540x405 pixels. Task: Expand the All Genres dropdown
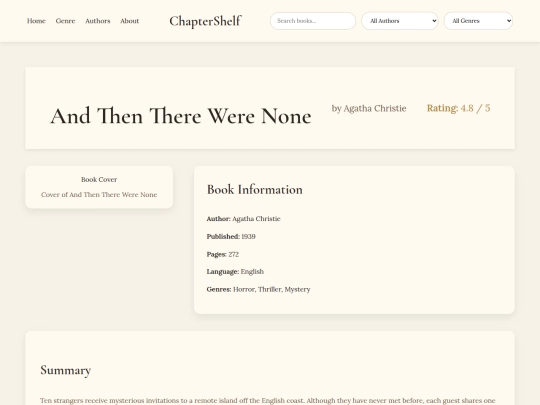[x=478, y=21]
